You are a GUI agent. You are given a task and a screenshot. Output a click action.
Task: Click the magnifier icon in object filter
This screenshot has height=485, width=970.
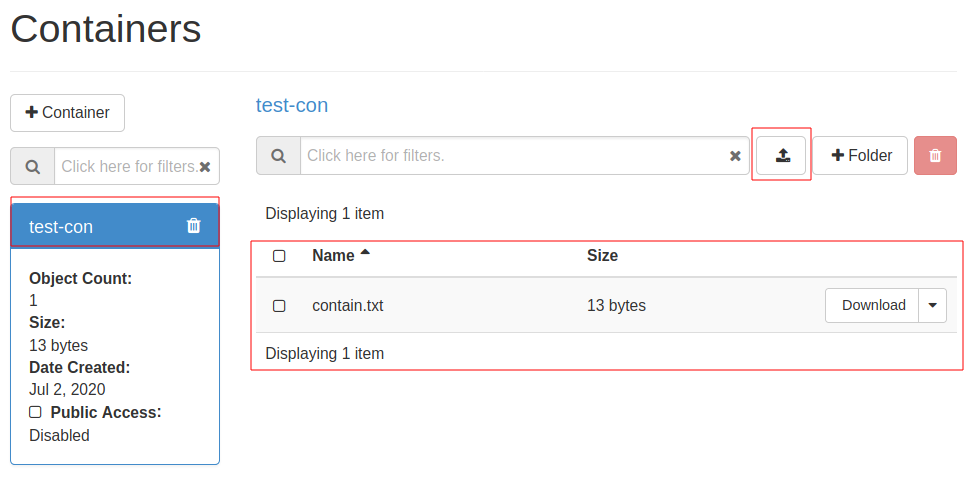[x=278, y=155]
